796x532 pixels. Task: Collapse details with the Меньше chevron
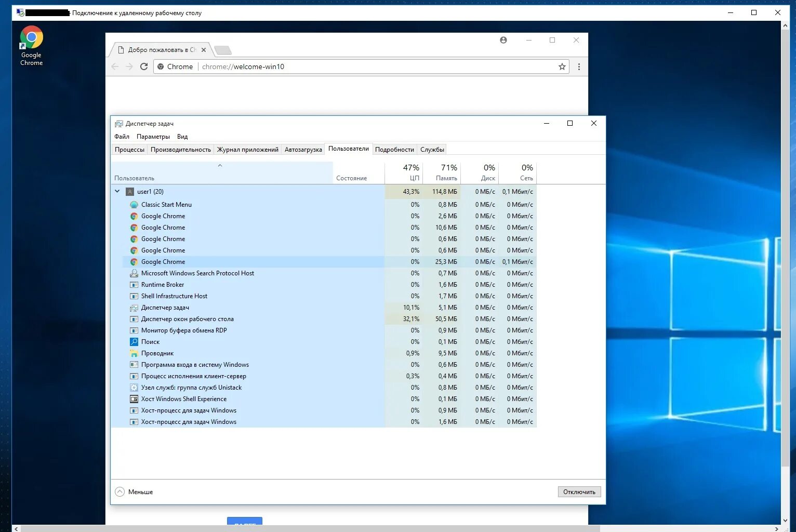tap(120, 491)
